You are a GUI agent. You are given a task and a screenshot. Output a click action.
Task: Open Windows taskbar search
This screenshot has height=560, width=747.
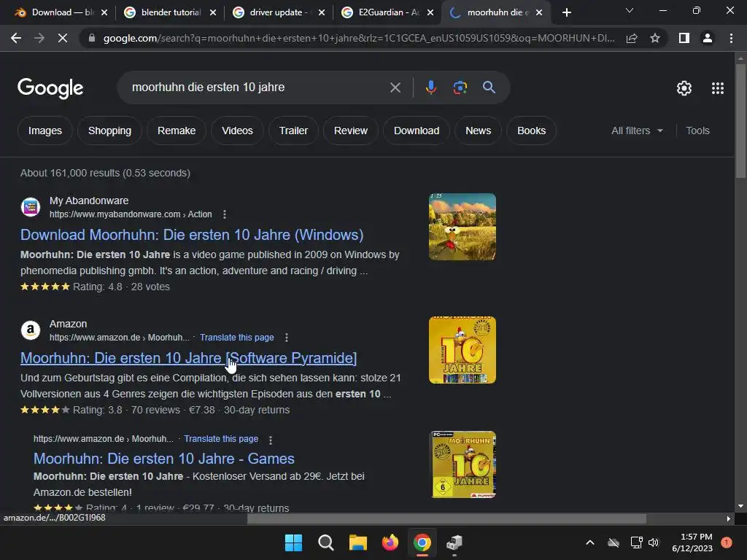(x=326, y=542)
